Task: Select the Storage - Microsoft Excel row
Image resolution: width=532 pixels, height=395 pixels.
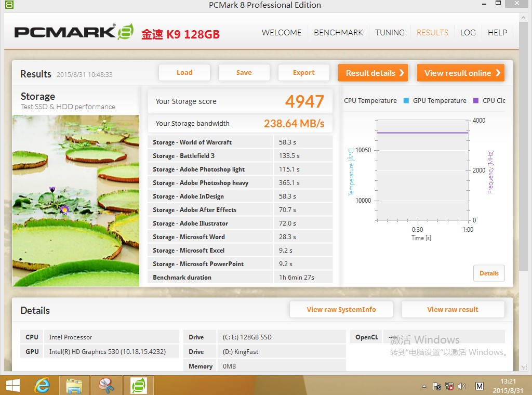Action: pos(240,251)
